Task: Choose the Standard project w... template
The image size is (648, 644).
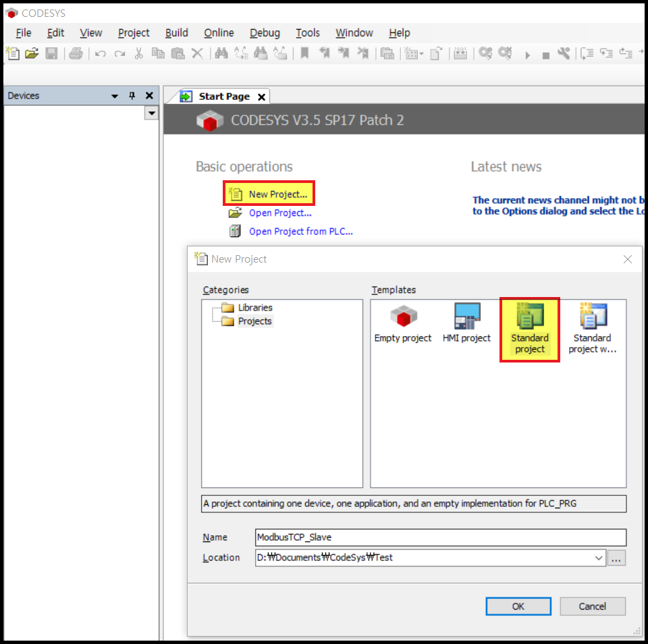Action: click(592, 329)
